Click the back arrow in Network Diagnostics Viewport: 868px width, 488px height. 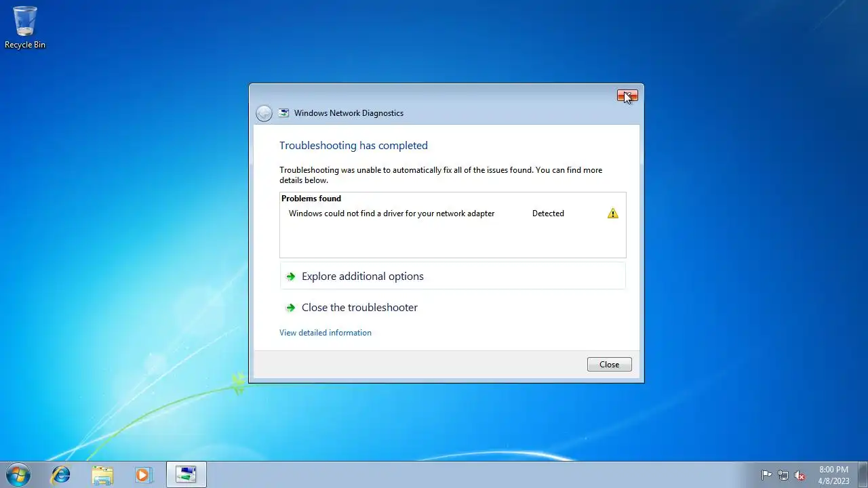264,113
